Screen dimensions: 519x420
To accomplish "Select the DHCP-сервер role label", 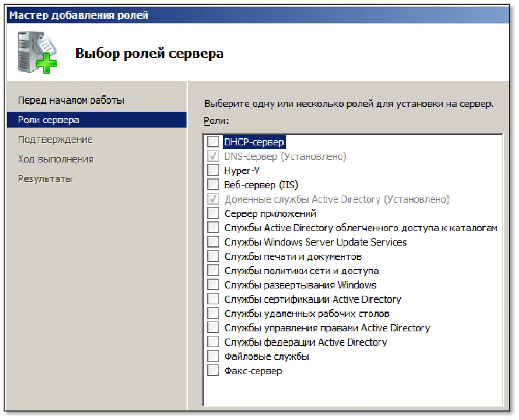I will (254, 142).
